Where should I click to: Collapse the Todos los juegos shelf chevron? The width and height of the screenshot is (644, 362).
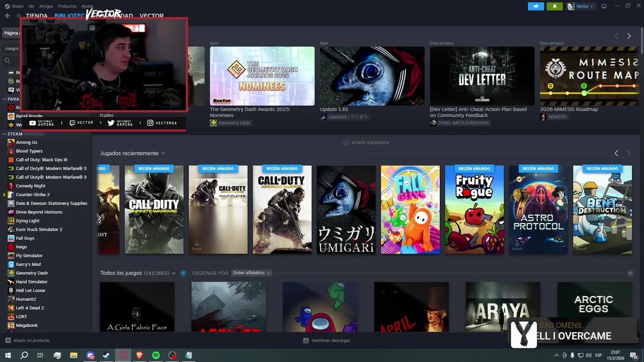pos(630,273)
